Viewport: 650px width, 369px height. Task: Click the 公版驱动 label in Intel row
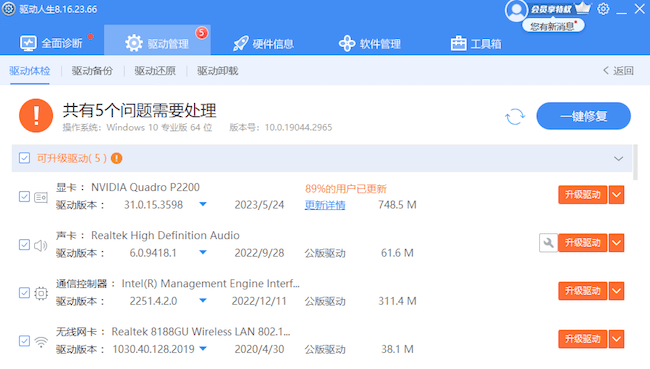tap(325, 301)
